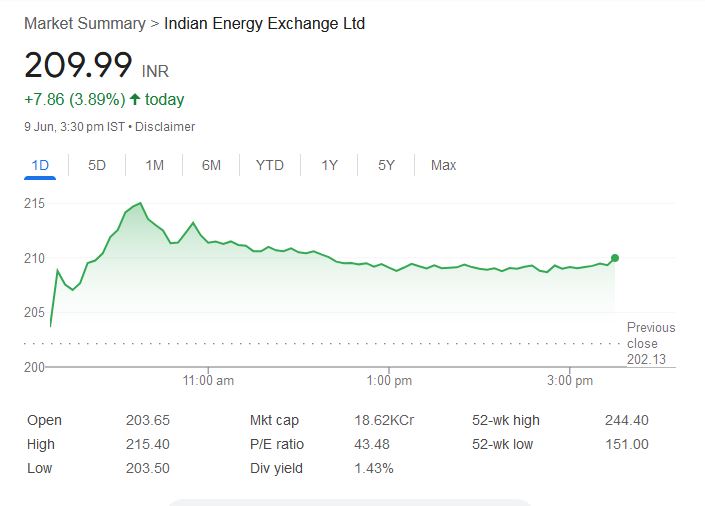The height and width of the screenshot is (506, 705).
Task: Open the 6M chart range
Action: [x=211, y=165]
